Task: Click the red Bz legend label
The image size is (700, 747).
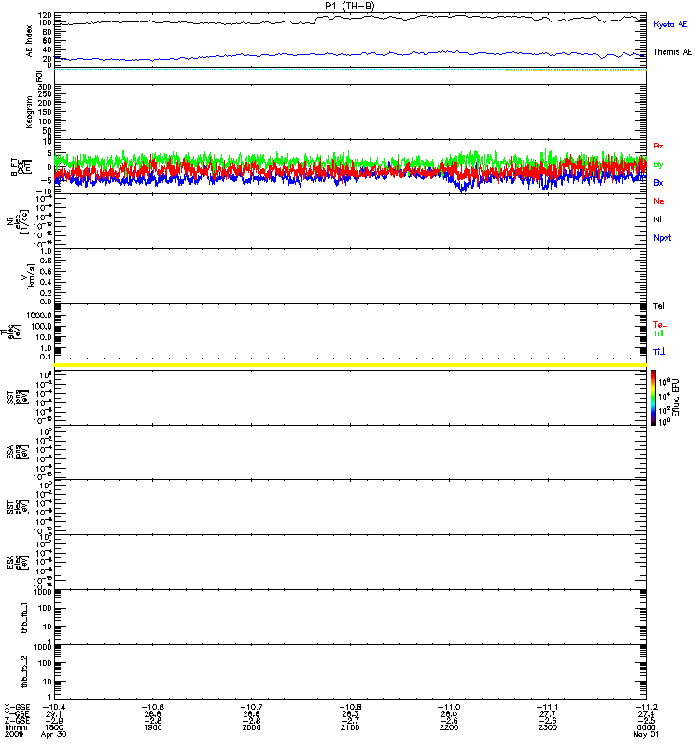Action: tap(658, 146)
